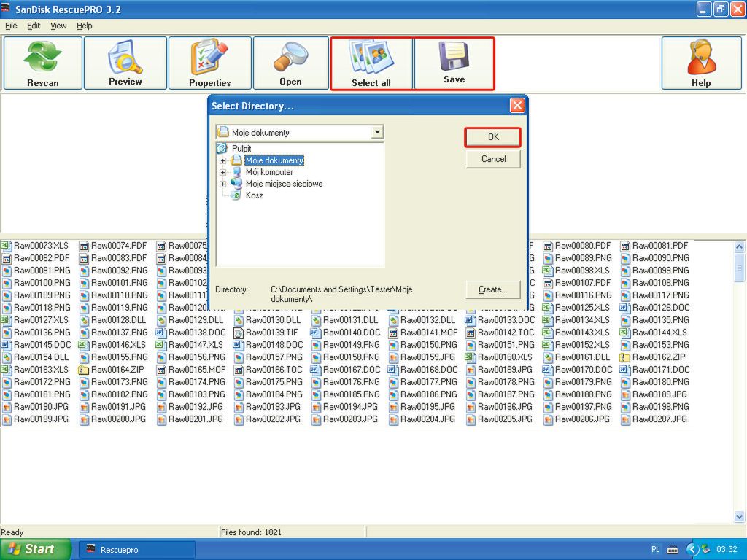This screenshot has height=560, width=747.
Task: Select Pulpit at the tree root
Action: pyautogui.click(x=241, y=149)
